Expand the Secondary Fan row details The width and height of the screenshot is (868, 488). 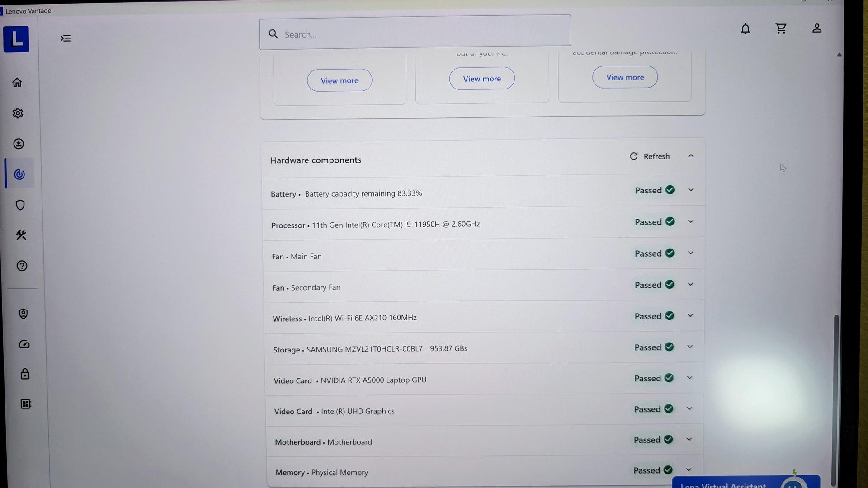pyautogui.click(x=690, y=284)
